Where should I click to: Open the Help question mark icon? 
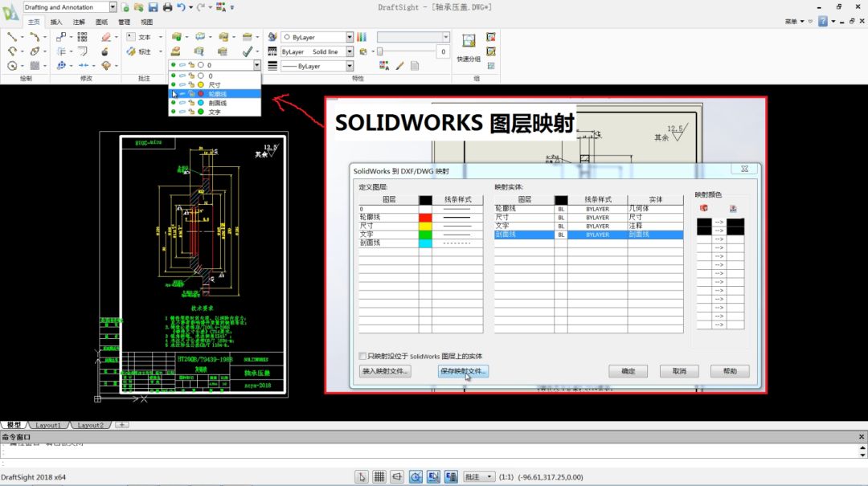[x=823, y=21]
